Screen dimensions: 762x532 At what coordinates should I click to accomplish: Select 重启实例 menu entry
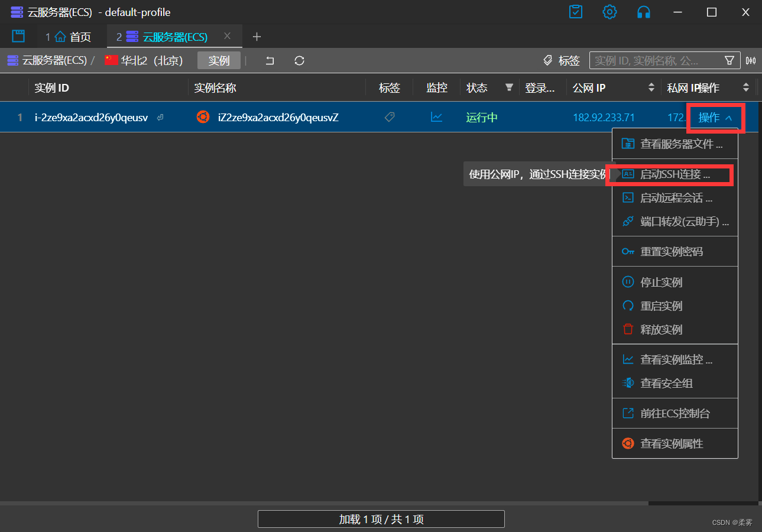click(675, 306)
